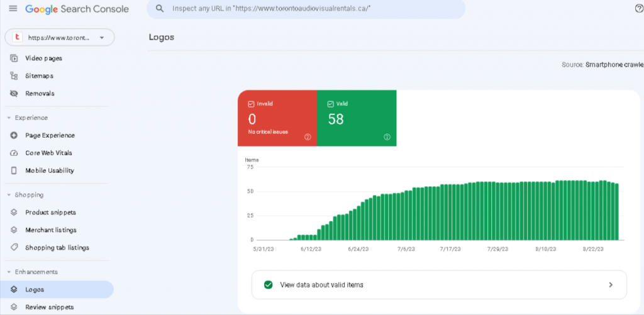Click the 6/12/23 axis date label
644x315 pixels.
(311, 249)
